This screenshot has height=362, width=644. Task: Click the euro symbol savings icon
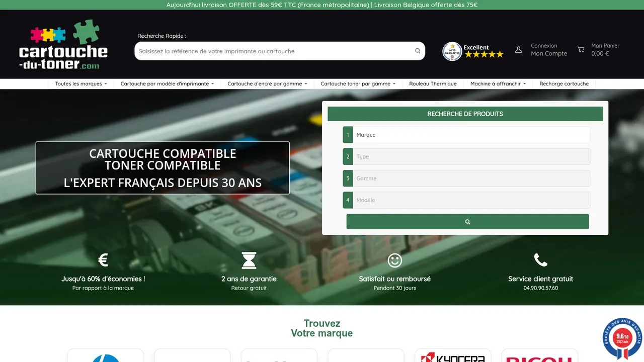tap(103, 260)
